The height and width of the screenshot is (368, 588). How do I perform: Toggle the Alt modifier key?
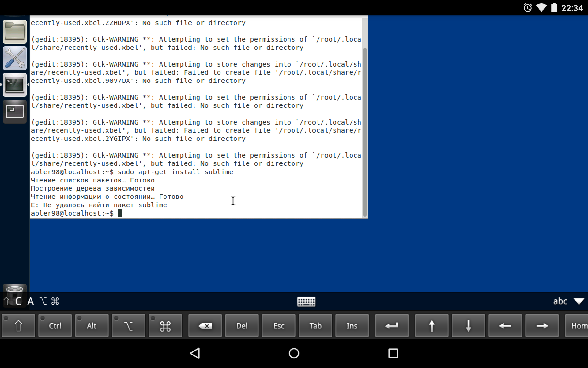(92, 326)
